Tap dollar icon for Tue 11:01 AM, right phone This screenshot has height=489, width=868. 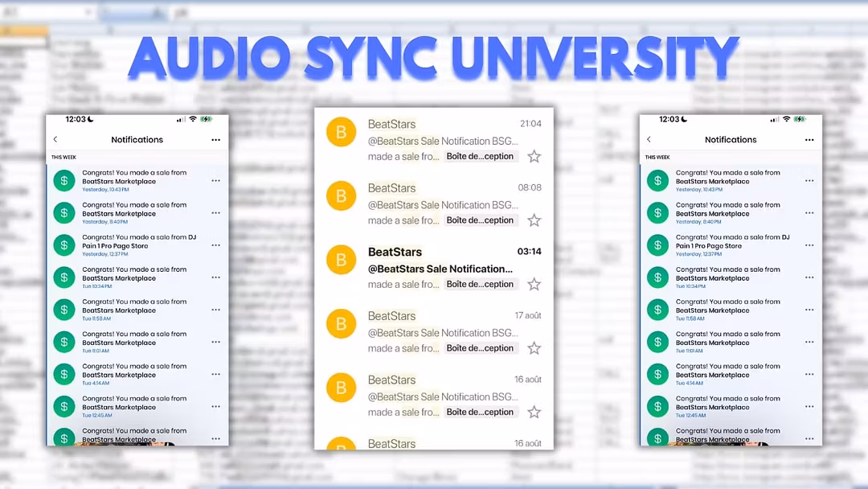(x=657, y=342)
